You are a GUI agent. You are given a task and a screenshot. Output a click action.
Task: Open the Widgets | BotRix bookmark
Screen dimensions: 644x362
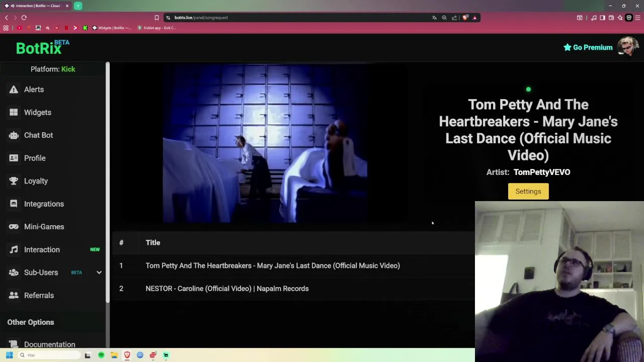click(111, 28)
